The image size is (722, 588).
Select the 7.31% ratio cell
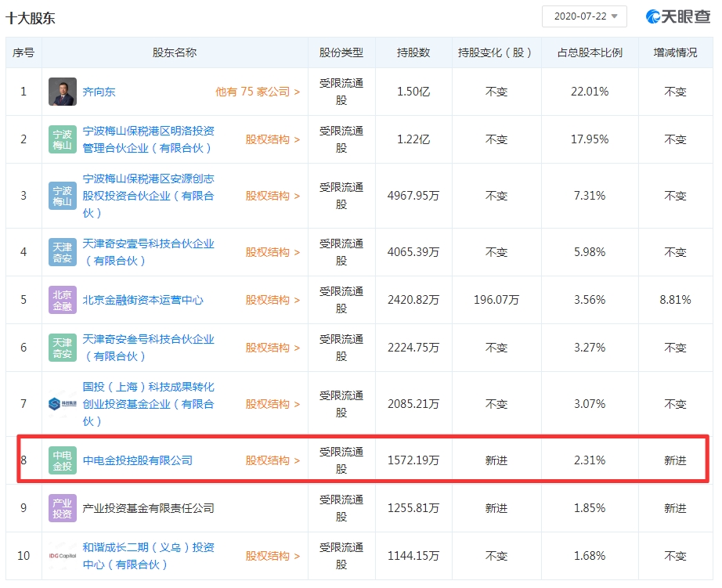(590, 196)
